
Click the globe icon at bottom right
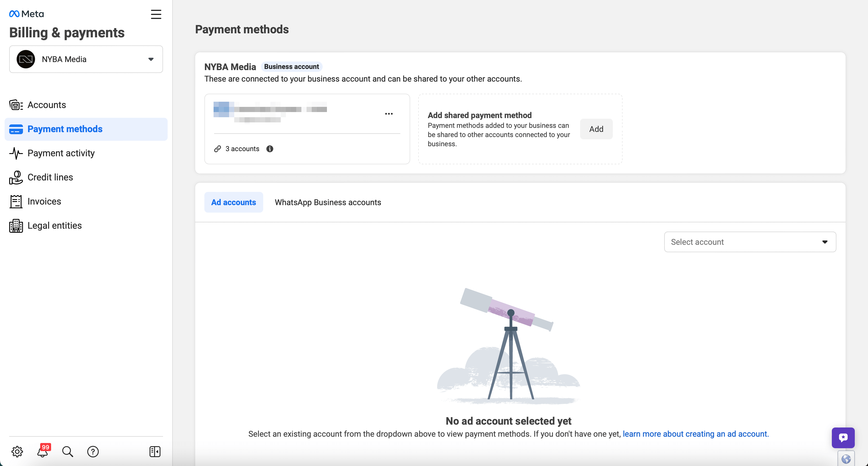click(x=846, y=459)
